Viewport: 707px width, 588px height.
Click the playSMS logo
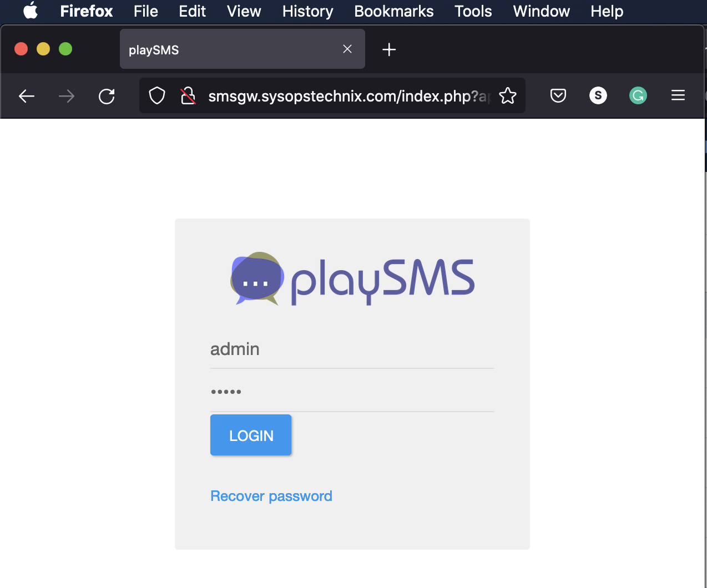(352, 279)
